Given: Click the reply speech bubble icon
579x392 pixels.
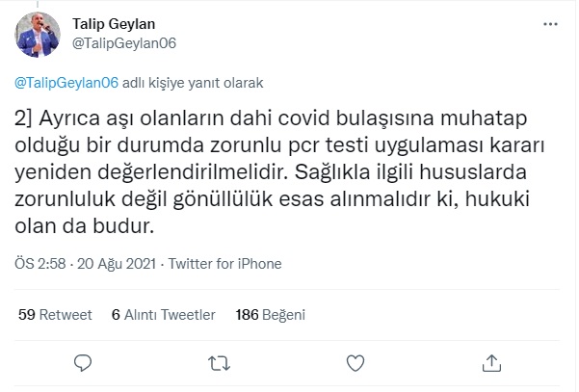Looking at the screenshot, I should pos(84,362).
